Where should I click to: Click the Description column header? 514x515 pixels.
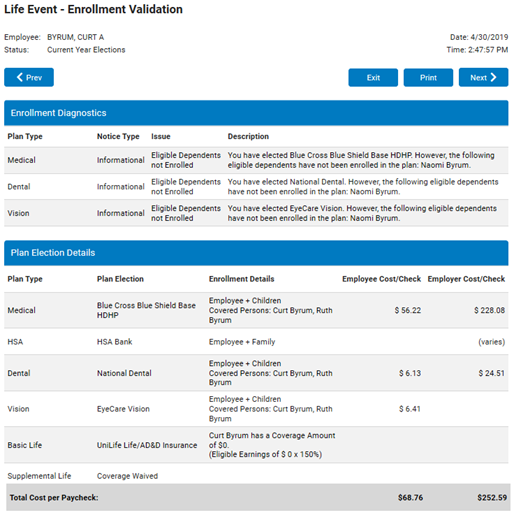tap(248, 136)
